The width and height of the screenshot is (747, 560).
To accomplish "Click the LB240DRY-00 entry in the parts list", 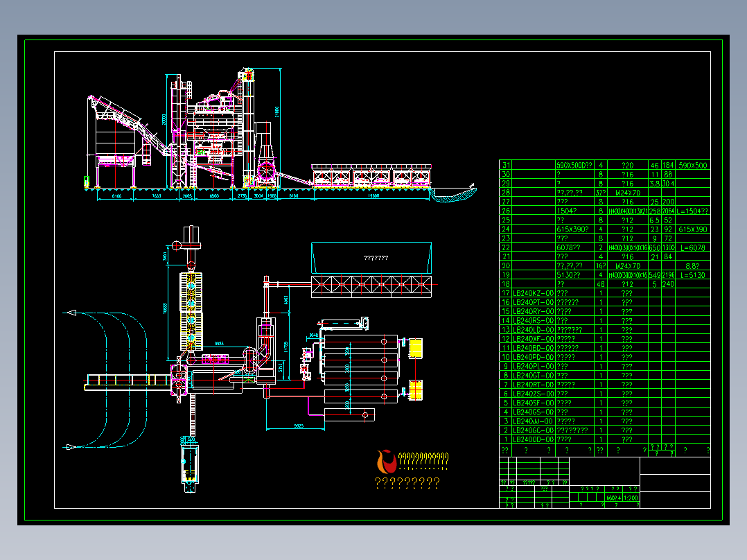I will click(533, 311).
